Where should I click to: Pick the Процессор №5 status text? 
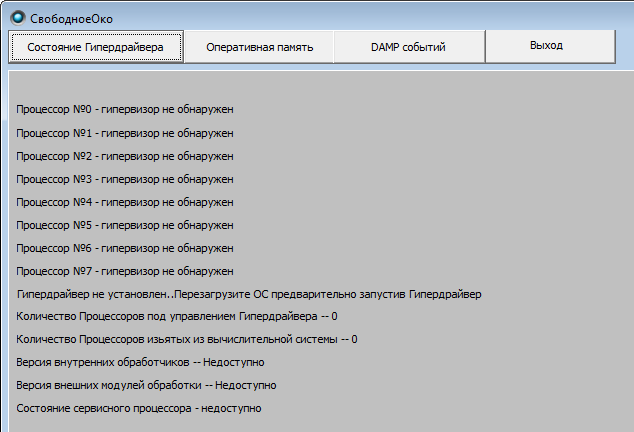click(125, 225)
